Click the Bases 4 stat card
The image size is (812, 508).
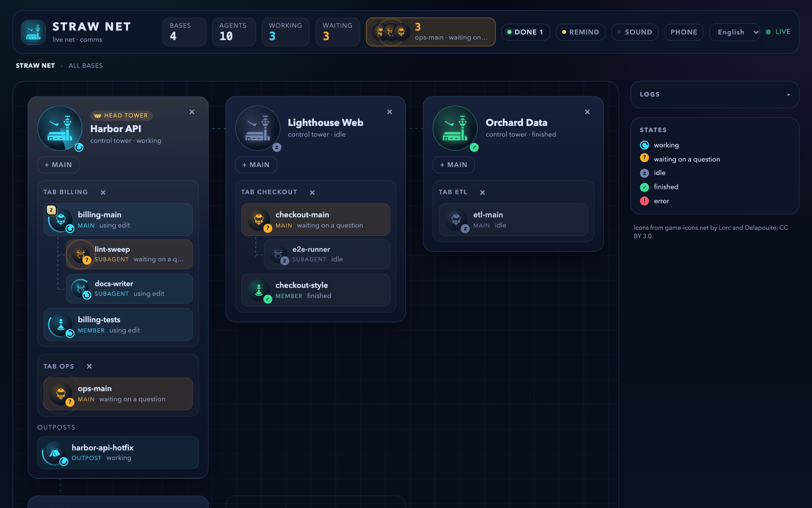pos(185,32)
